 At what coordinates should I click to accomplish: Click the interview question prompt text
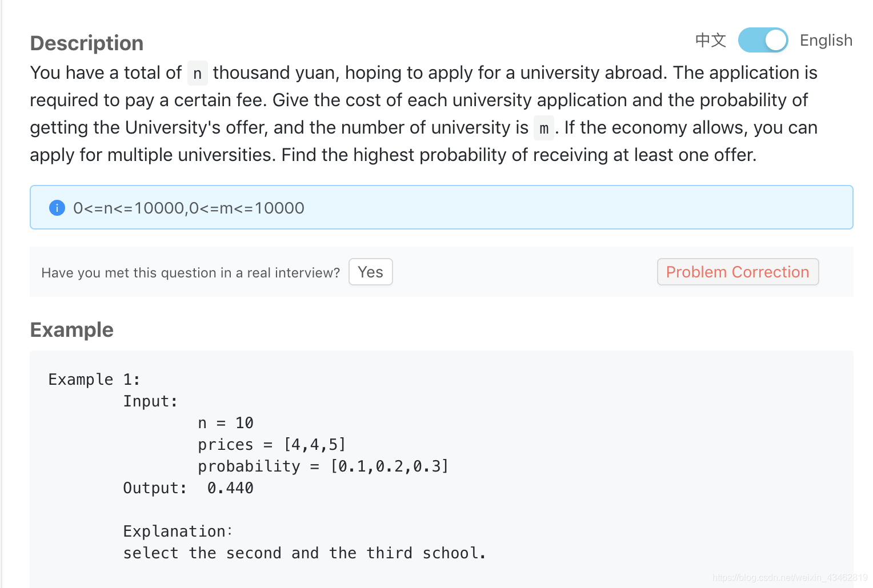[x=191, y=273]
